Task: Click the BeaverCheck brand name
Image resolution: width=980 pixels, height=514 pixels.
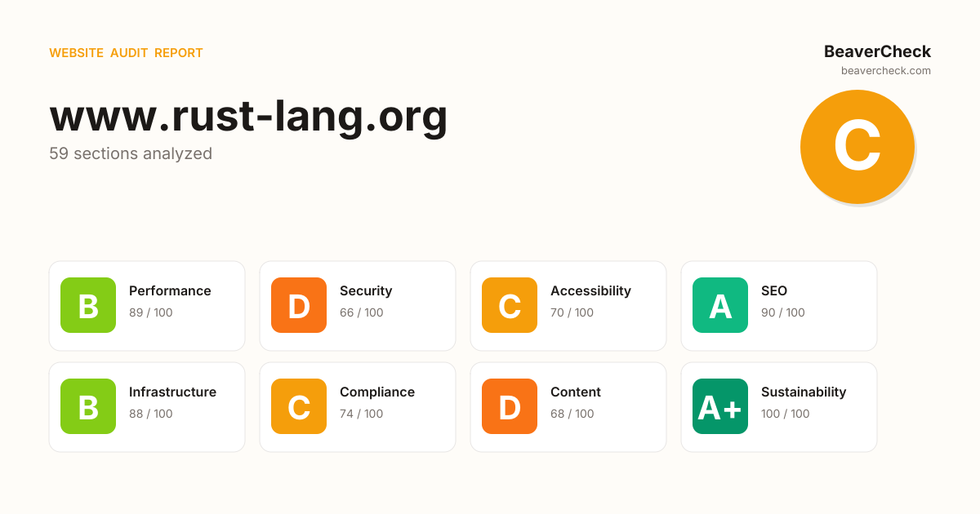Action: tap(877, 51)
